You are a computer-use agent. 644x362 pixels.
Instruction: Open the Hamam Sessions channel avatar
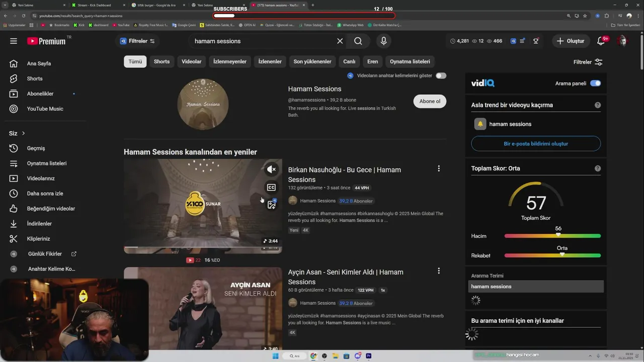(203, 104)
